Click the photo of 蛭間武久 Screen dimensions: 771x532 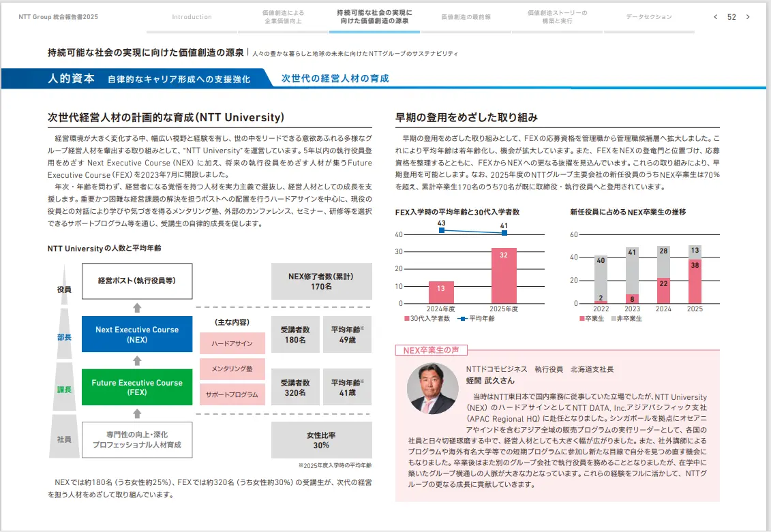tap(434, 388)
